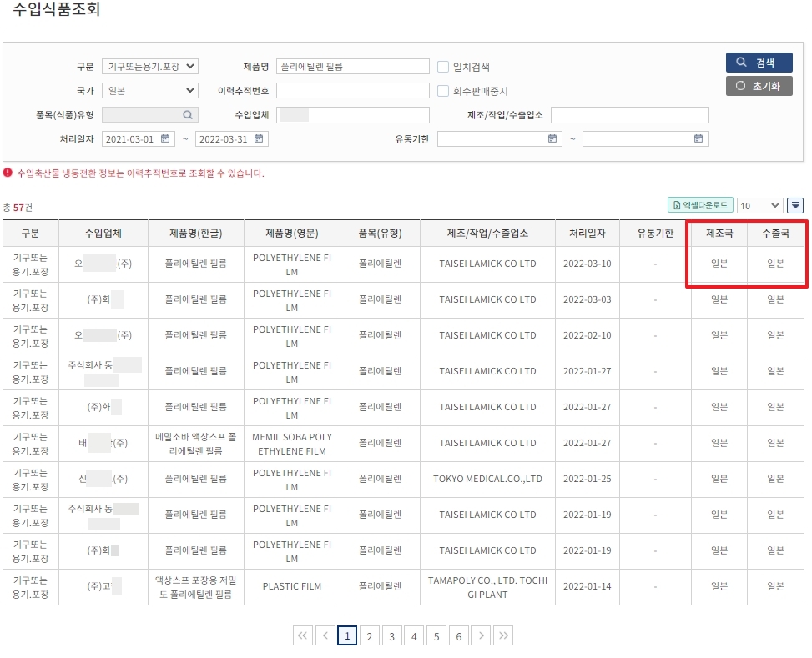The width and height of the screenshot is (812, 658).
Task: Click the 초기화 reset button
Action: click(759, 86)
